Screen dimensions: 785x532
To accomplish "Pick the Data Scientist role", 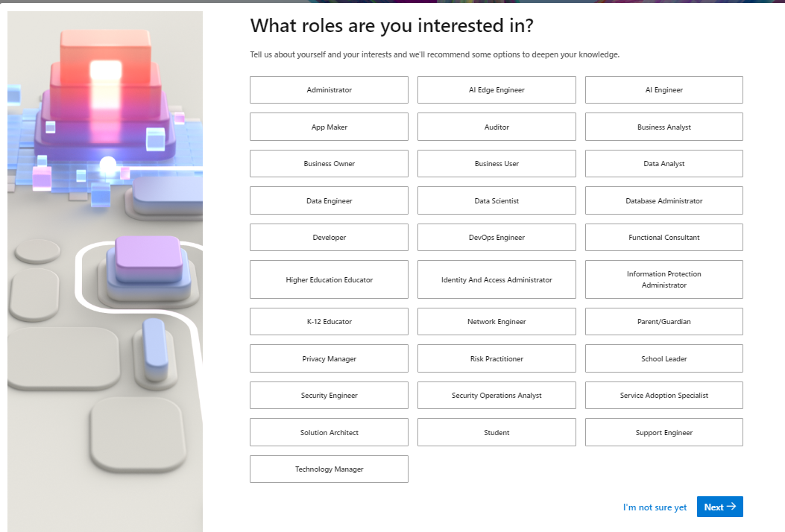I will [496, 200].
